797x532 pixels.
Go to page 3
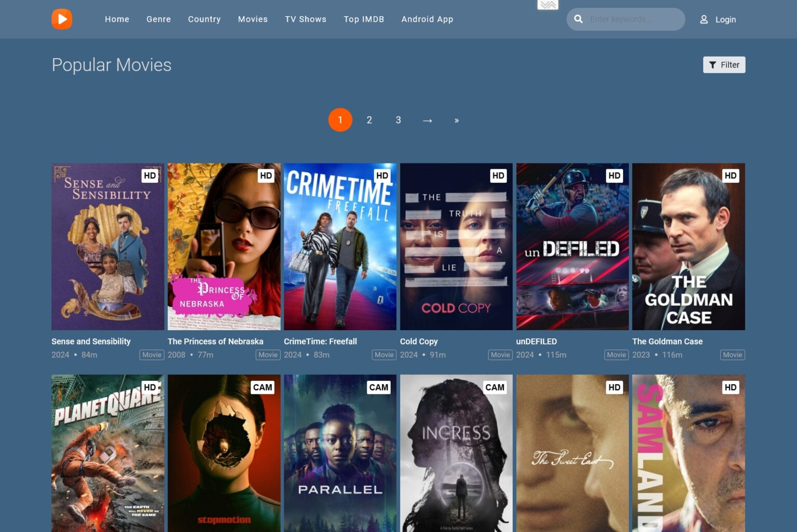click(398, 120)
